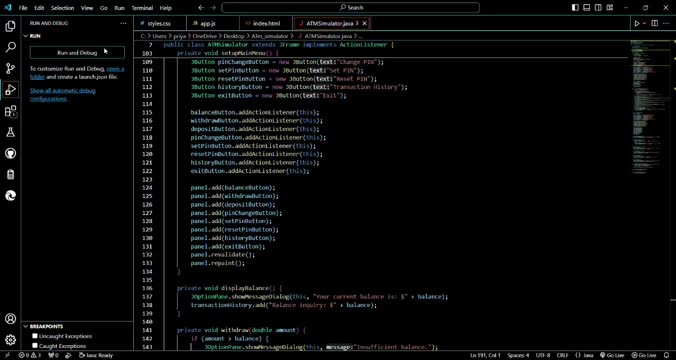Open the Accounts icon
676x360 pixels.
[10, 319]
